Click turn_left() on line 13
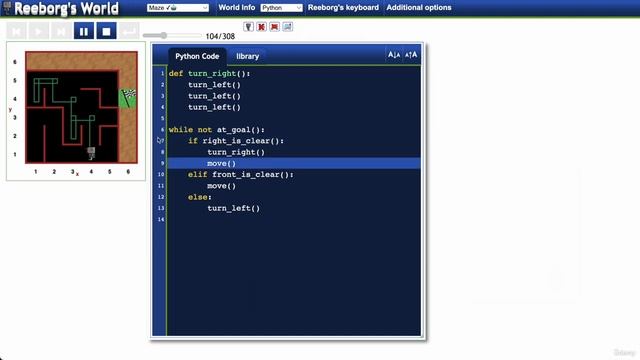Viewport: 640px width, 360px height. point(233,208)
